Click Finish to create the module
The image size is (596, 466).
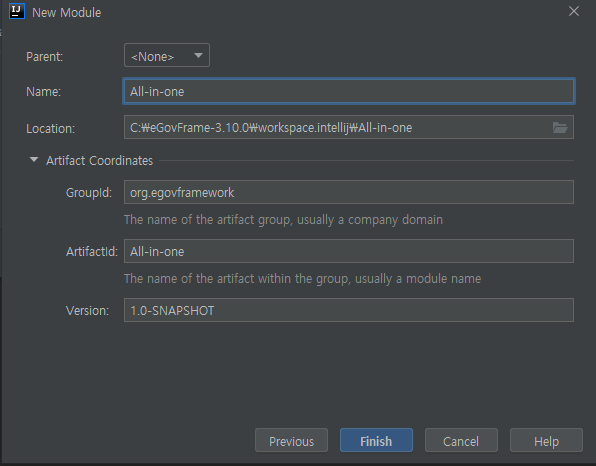pos(376,441)
